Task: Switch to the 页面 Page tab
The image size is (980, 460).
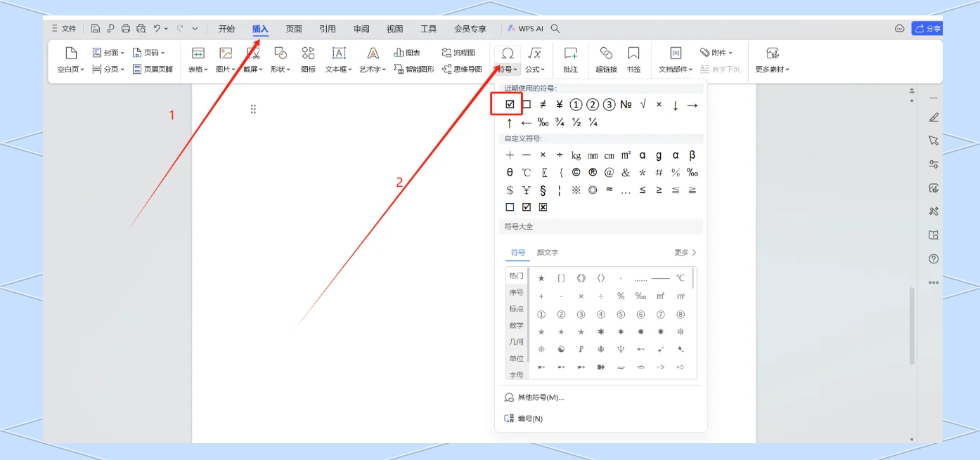Action: pyautogui.click(x=294, y=29)
